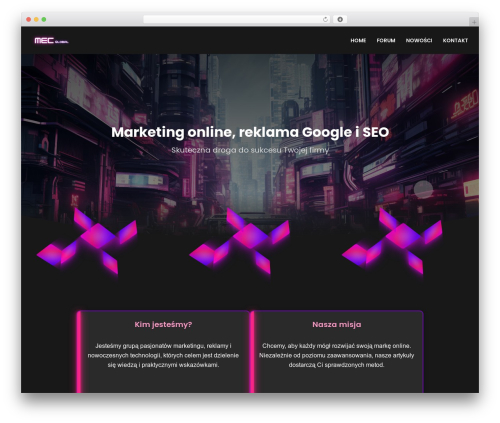Close the browser window with red button
Screen dimensions: 500x423
(29, 19)
